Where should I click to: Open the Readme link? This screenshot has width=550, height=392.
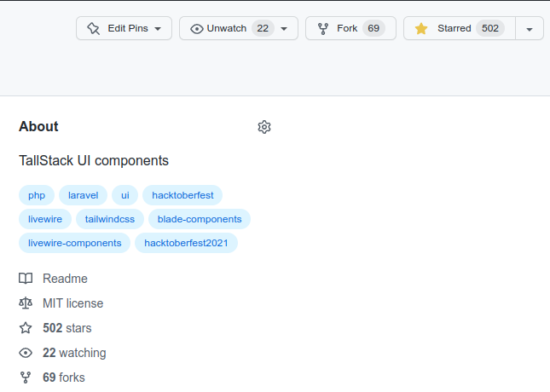tap(65, 279)
